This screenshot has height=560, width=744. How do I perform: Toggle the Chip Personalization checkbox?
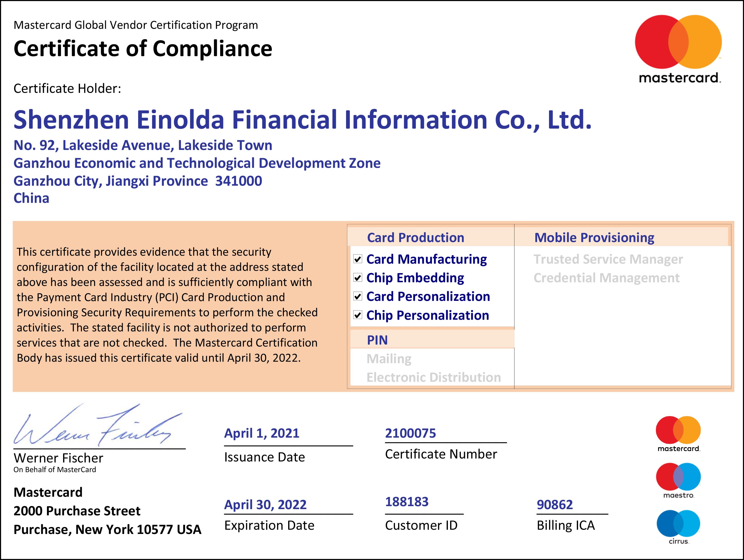point(357,315)
